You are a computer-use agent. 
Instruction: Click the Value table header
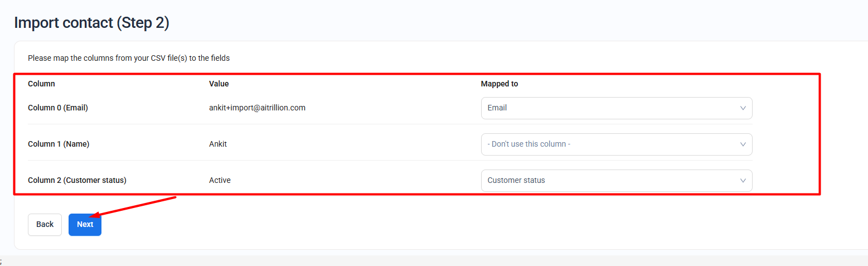tap(219, 84)
